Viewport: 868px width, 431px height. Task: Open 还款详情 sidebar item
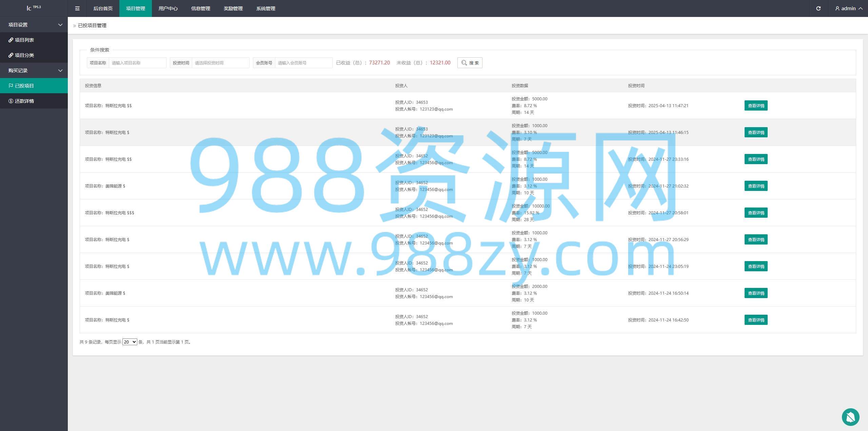coord(24,101)
